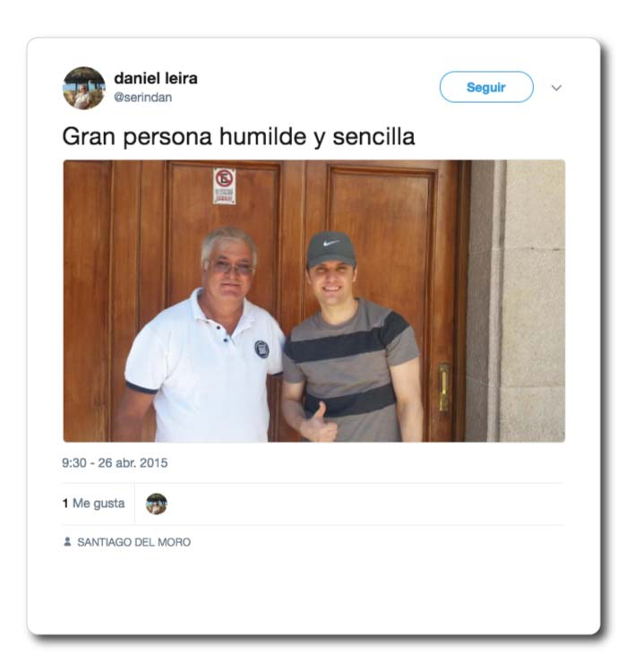The width and height of the screenshot is (627, 672).
Task: Open the @serindan handle link
Action: pyautogui.click(x=142, y=98)
